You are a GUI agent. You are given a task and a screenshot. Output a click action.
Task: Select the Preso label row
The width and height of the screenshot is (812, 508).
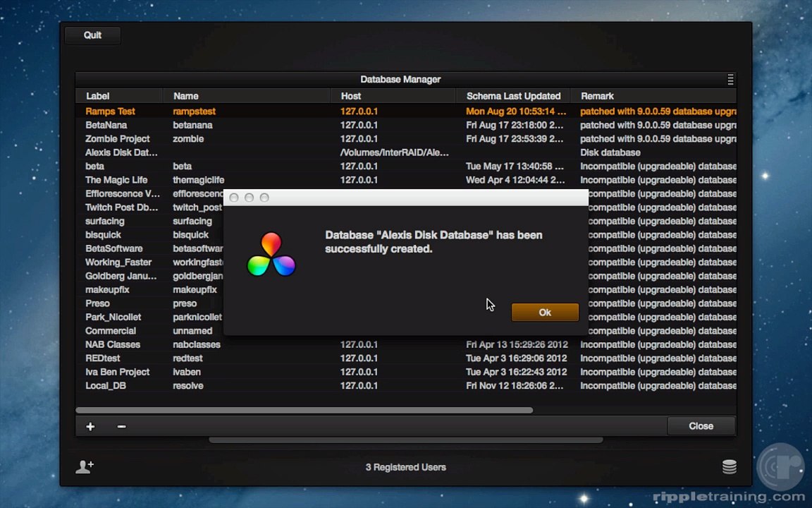pos(97,303)
